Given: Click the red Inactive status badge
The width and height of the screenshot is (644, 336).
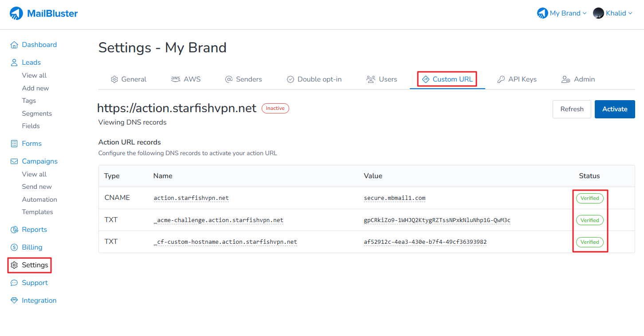Looking at the screenshot, I should click(275, 108).
